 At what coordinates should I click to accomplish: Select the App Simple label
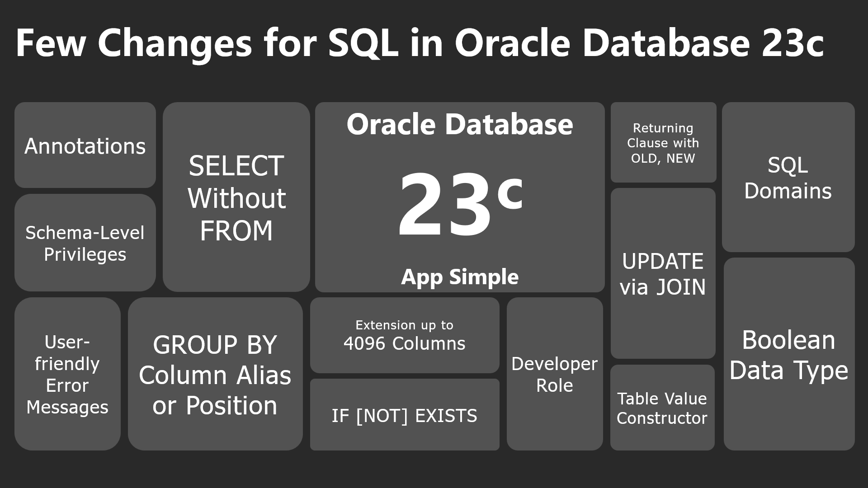pos(460,277)
